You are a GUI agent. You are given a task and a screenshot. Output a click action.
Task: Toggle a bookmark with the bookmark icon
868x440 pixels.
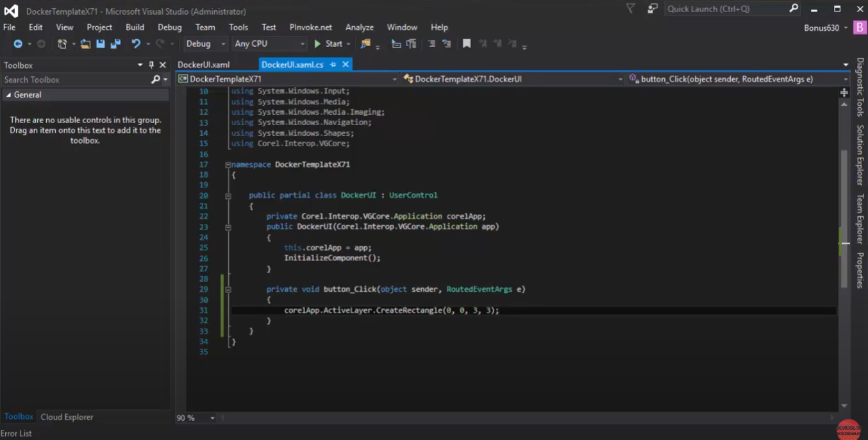pos(467,44)
